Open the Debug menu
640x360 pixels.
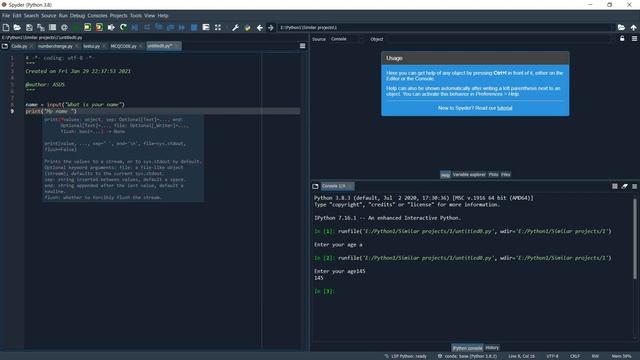click(x=77, y=16)
